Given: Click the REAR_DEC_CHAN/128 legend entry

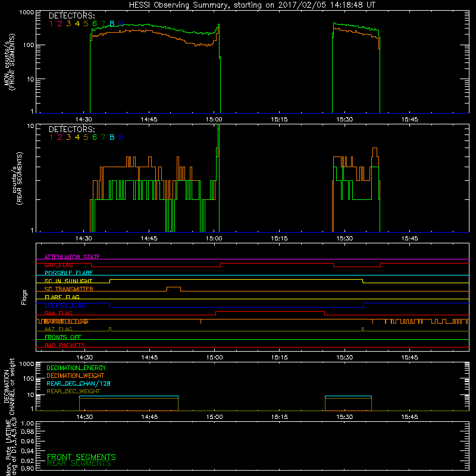Looking at the screenshot, I should pyautogui.click(x=79, y=384).
